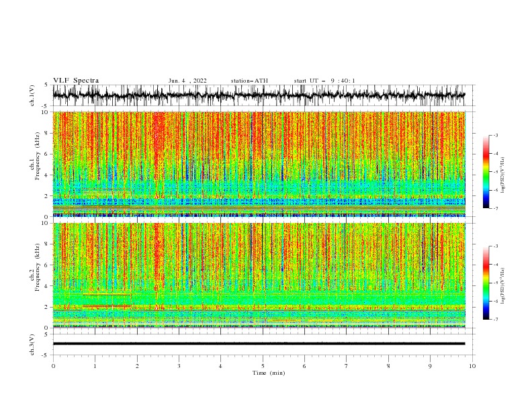Select the "Jun. 4 , 2022" date text
The image size is (532, 411).
pos(187,81)
